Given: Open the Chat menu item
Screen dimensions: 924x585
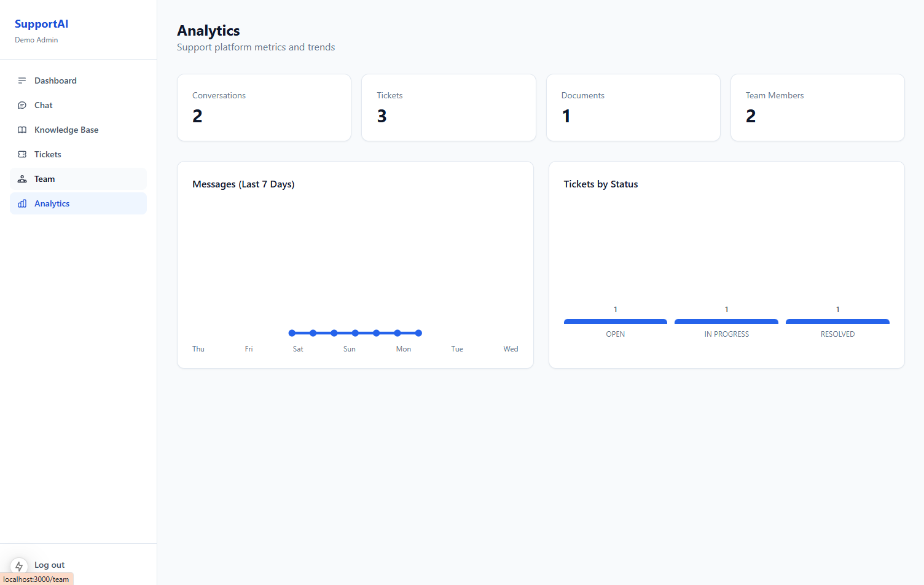Looking at the screenshot, I should point(78,105).
